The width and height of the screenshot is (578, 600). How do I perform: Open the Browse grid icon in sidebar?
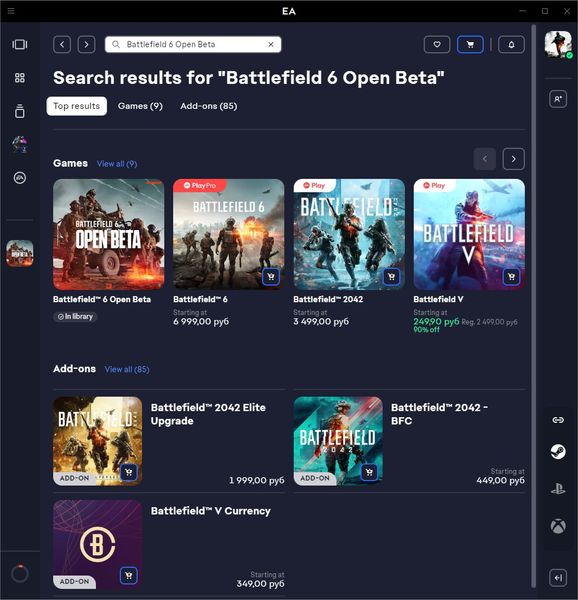pyautogui.click(x=20, y=78)
